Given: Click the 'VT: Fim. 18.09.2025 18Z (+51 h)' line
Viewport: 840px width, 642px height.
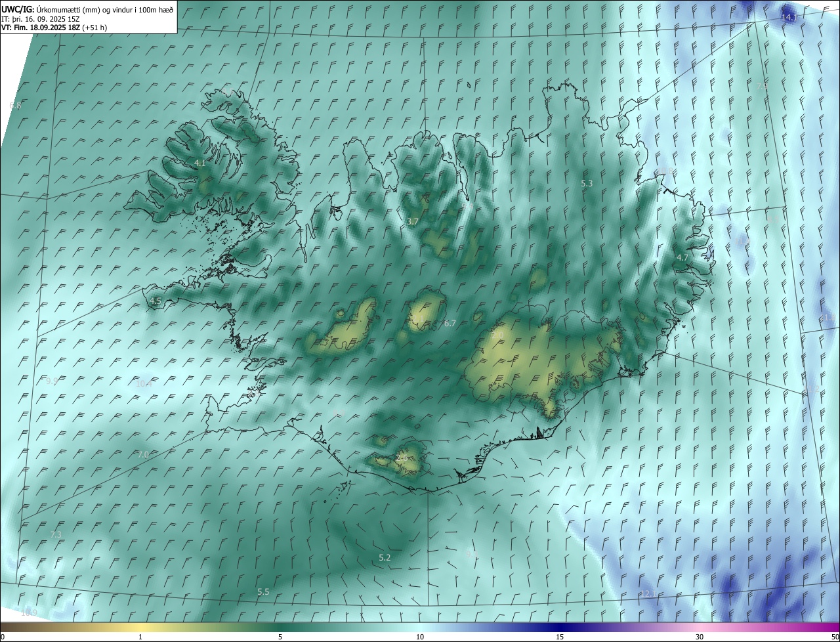Looking at the screenshot, I should click(x=54, y=28).
